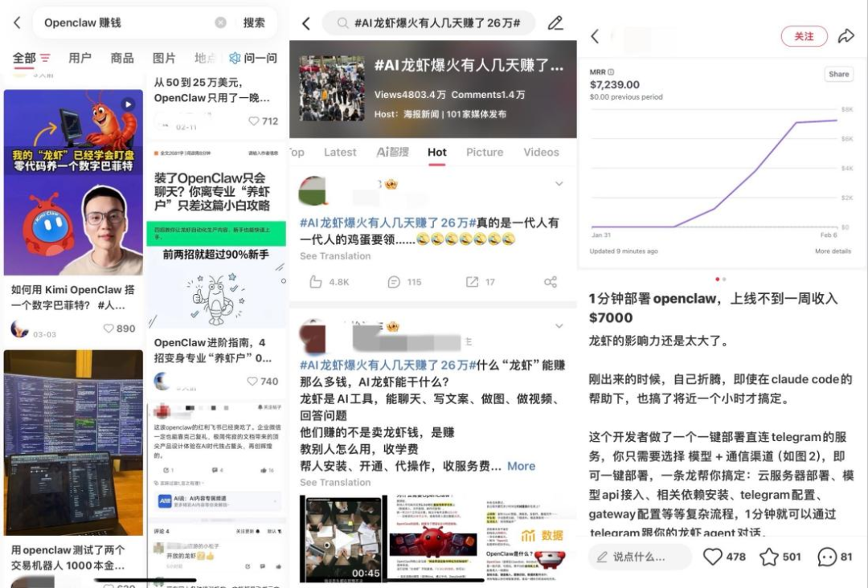This screenshot has height=588, width=868.
Task: Open the Latest tab on the hashtag page
Action: 340,153
